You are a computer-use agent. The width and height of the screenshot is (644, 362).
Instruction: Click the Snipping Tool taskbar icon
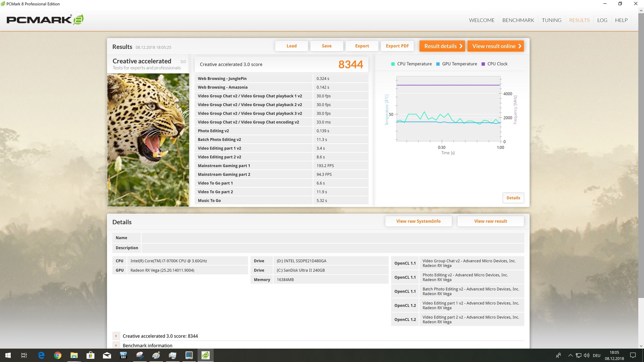(140, 355)
